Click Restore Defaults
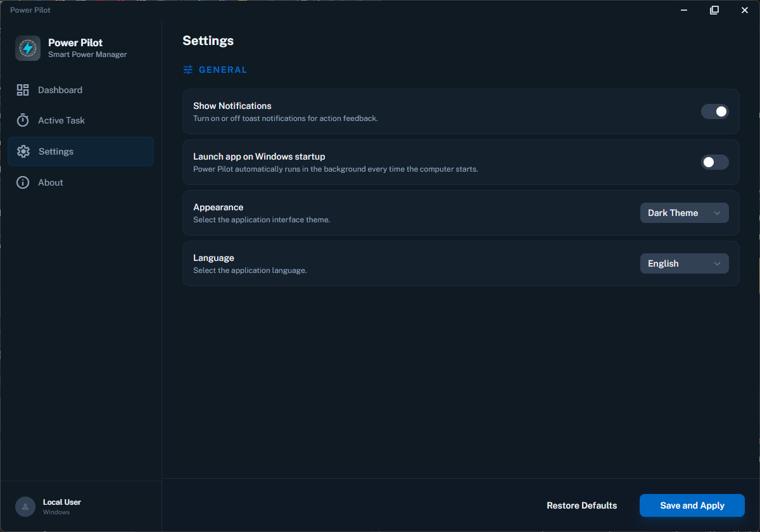760x532 pixels. [582, 505]
